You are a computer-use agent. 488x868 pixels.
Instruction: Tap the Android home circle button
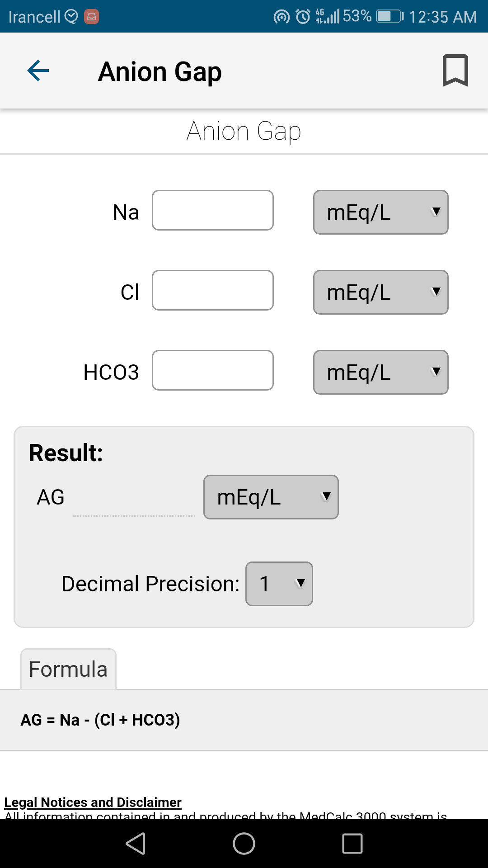tap(244, 844)
